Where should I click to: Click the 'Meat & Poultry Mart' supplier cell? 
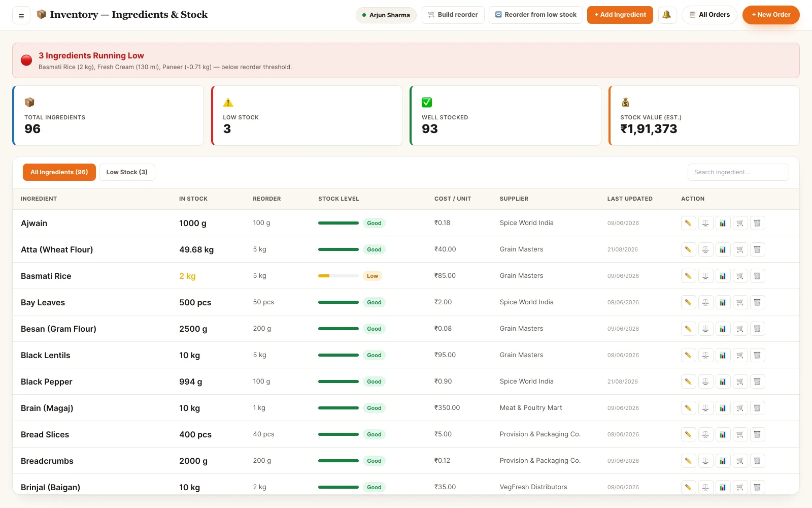(x=531, y=408)
